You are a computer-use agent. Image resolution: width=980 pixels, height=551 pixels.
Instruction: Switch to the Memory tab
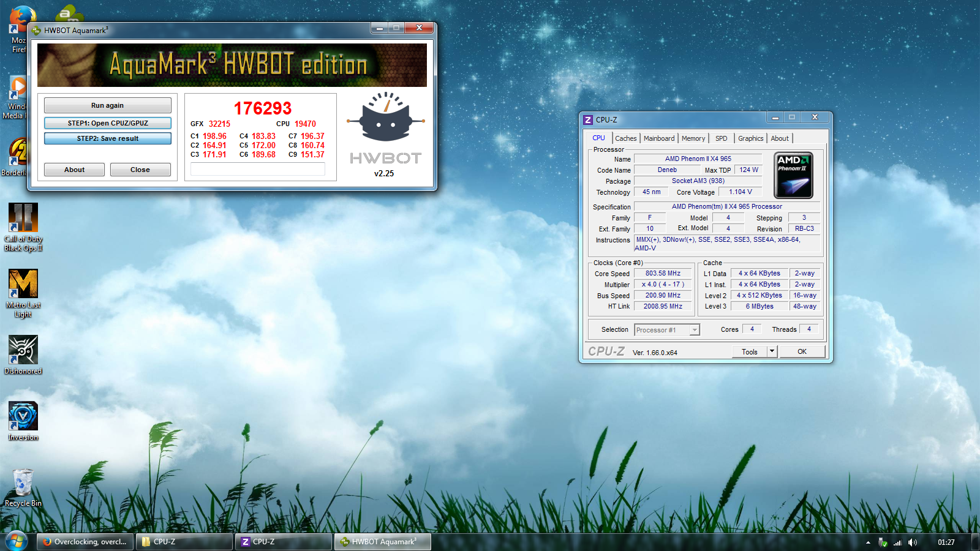[693, 138]
